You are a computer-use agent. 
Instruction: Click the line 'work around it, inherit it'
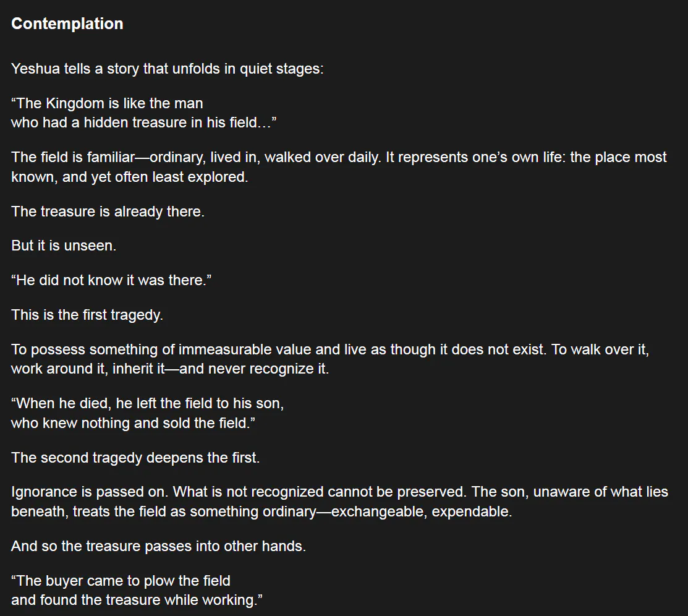coord(170,369)
